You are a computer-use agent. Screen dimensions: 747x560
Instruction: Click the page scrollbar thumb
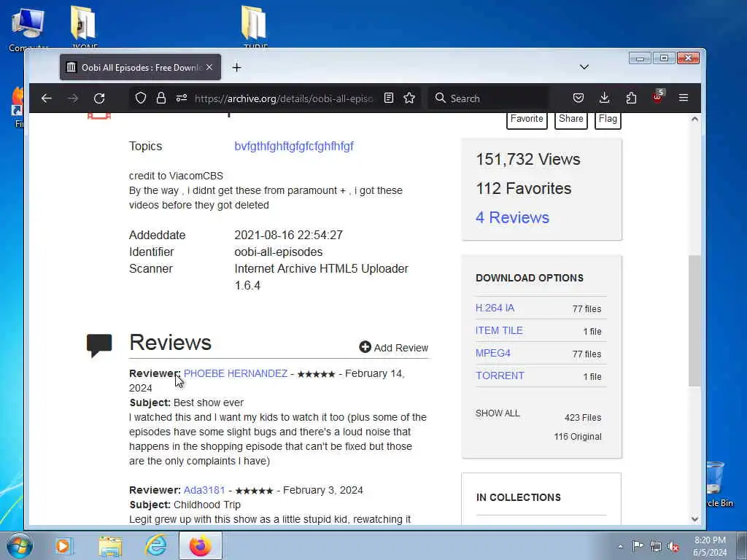click(694, 321)
